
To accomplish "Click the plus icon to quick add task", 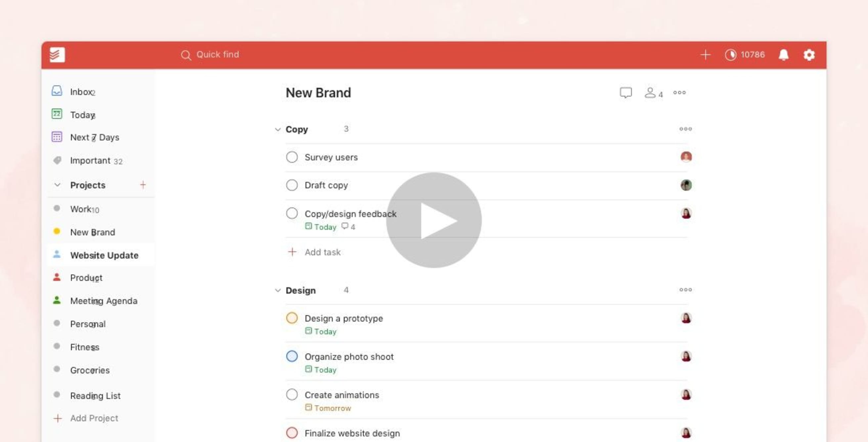I will [705, 55].
